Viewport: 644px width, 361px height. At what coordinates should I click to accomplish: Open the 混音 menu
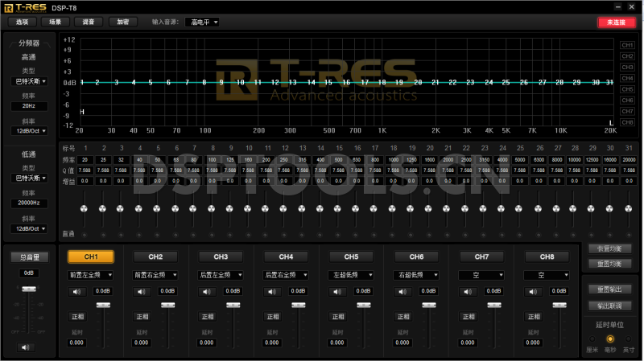(x=89, y=23)
